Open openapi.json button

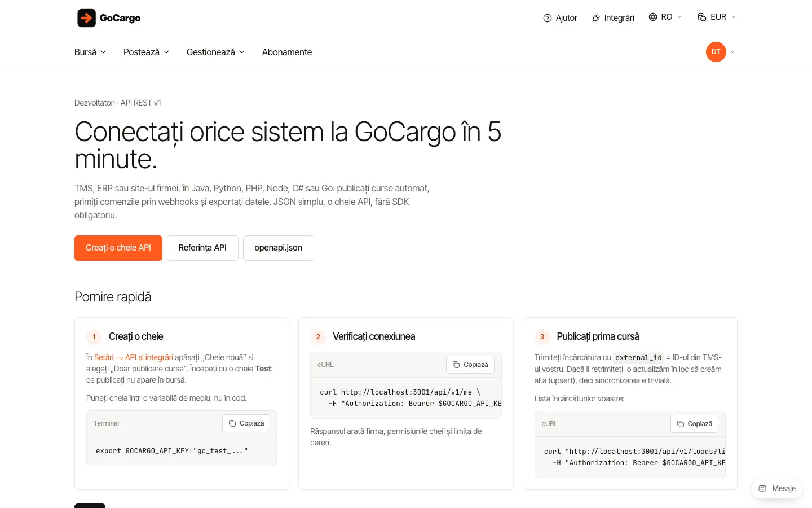[278, 248]
